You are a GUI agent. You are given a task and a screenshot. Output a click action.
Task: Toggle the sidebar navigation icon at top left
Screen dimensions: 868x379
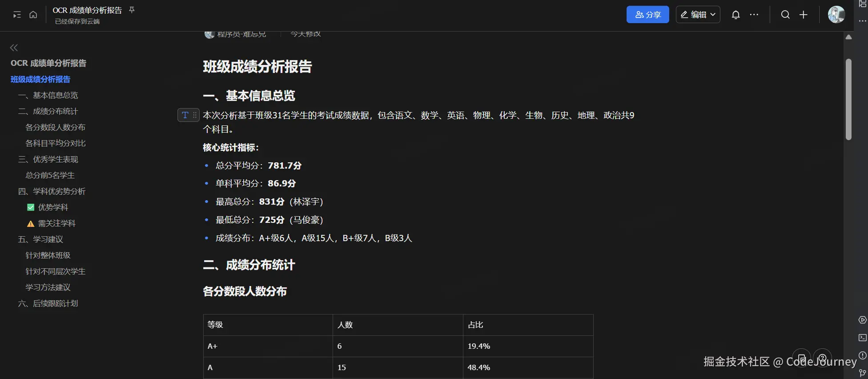(x=17, y=15)
